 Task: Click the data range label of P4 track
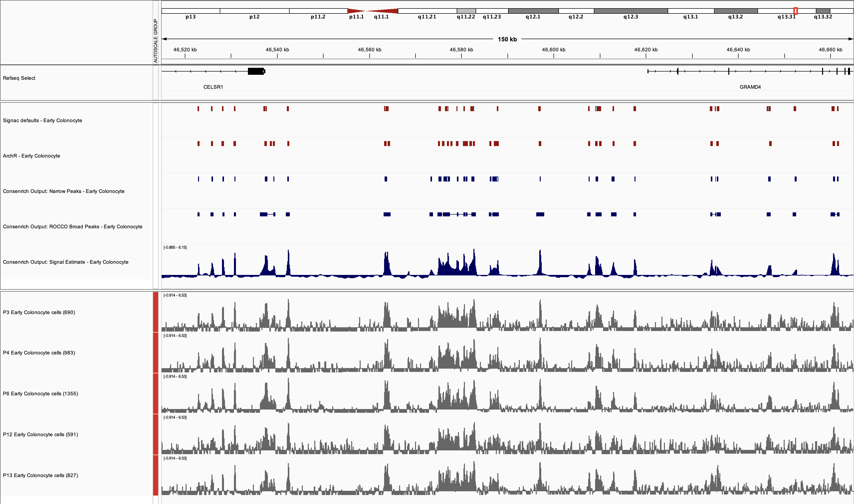point(175,336)
